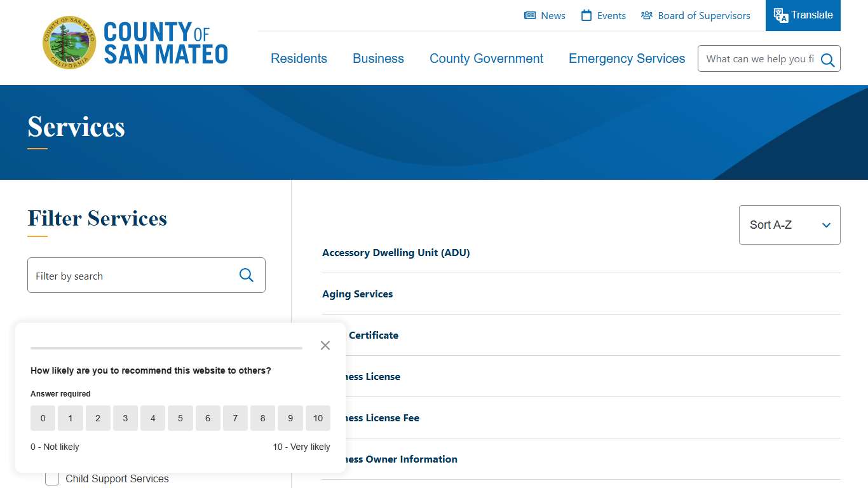Click the County of San Mateo seal logo
This screenshot has width=868, height=488.
(69, 43)
